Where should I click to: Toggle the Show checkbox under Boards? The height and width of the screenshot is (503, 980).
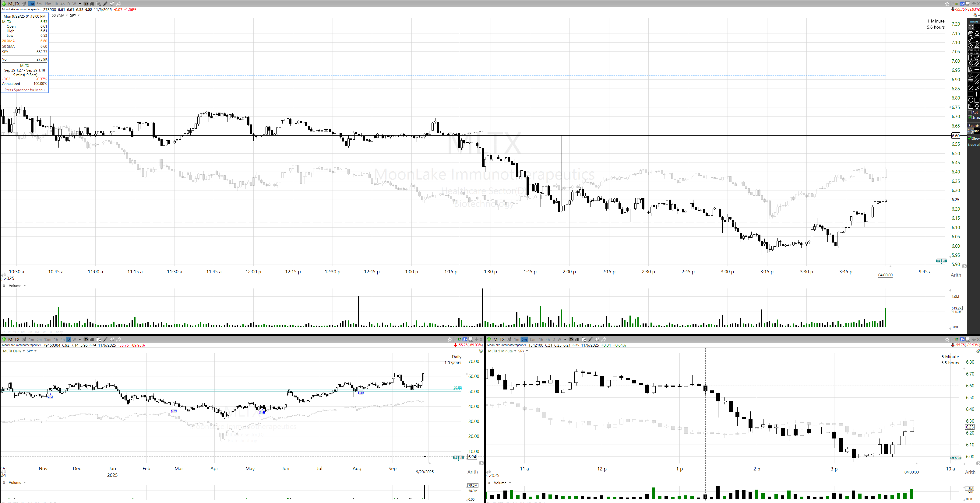(970, 138)
